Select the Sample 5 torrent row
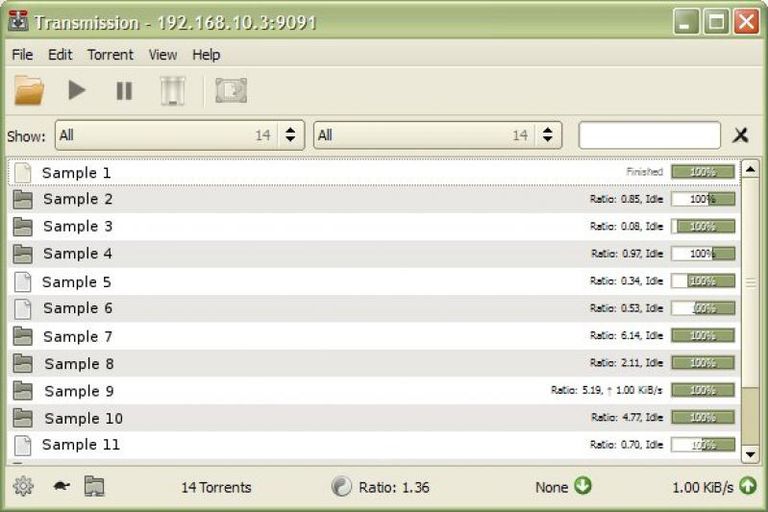768x512 pixels. click(374, 281)
